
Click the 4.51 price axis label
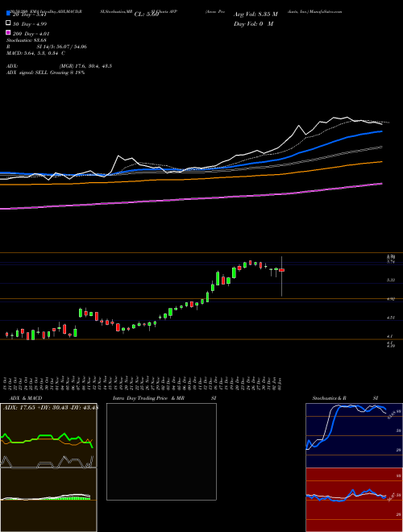[392, 318]
